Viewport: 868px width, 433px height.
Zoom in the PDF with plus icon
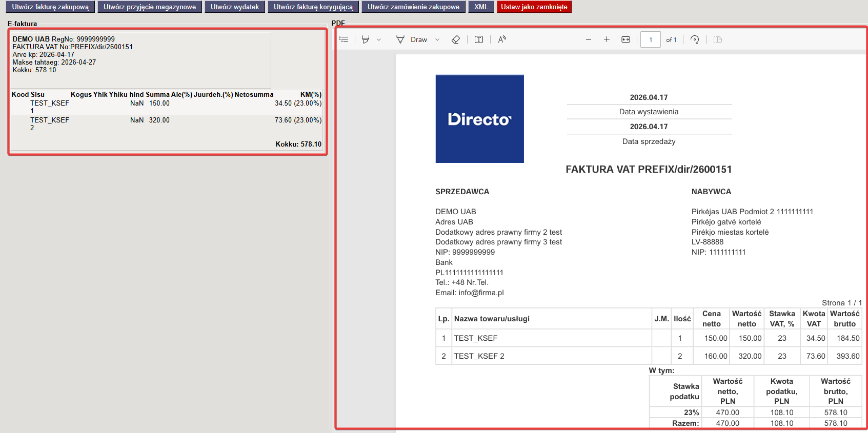pos(607,39)
